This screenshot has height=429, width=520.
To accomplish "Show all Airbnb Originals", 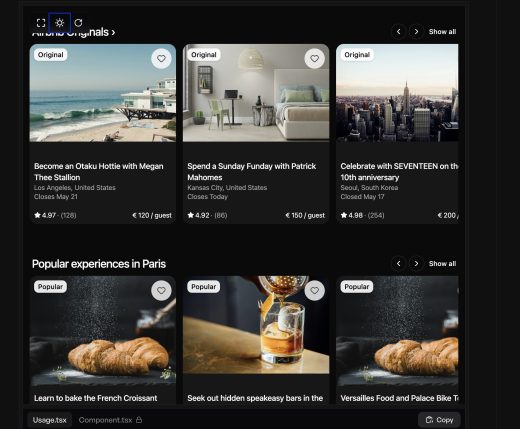I will tap(442, 32).
